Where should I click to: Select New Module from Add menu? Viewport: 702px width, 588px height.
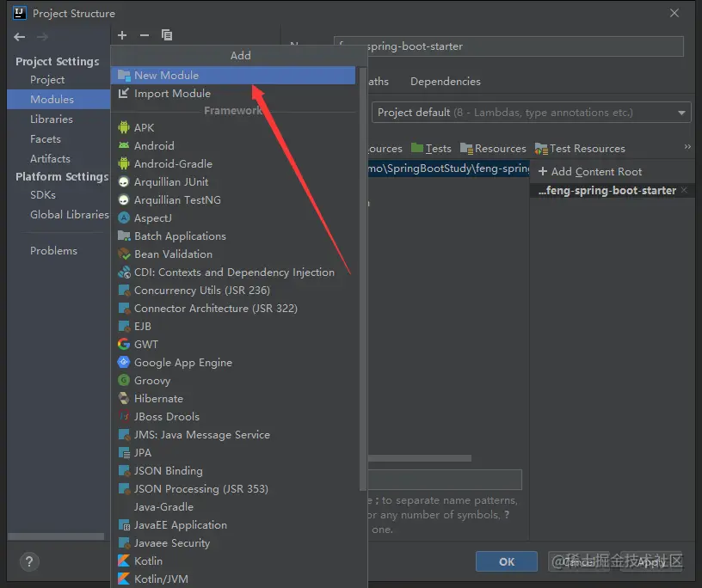(x=233, y=75)
